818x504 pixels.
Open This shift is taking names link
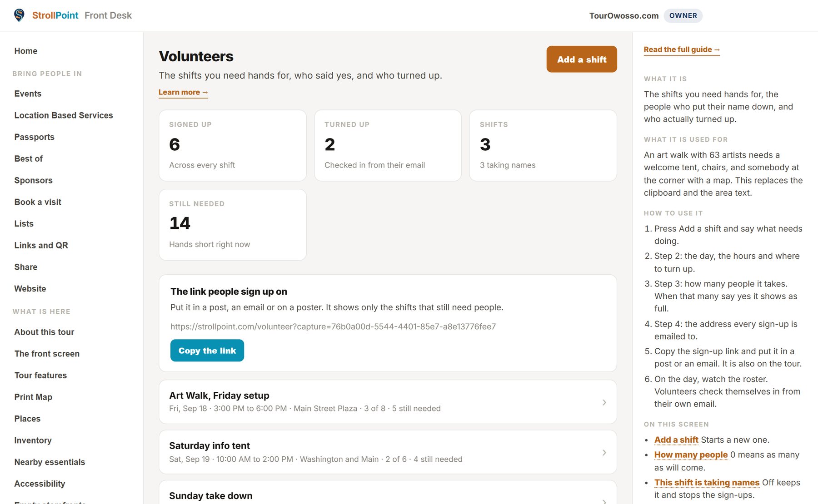(x=707, y=482)
